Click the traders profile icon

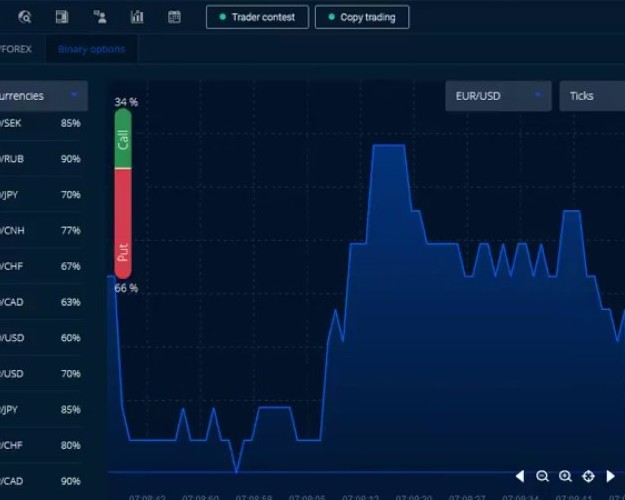[99, 17]
